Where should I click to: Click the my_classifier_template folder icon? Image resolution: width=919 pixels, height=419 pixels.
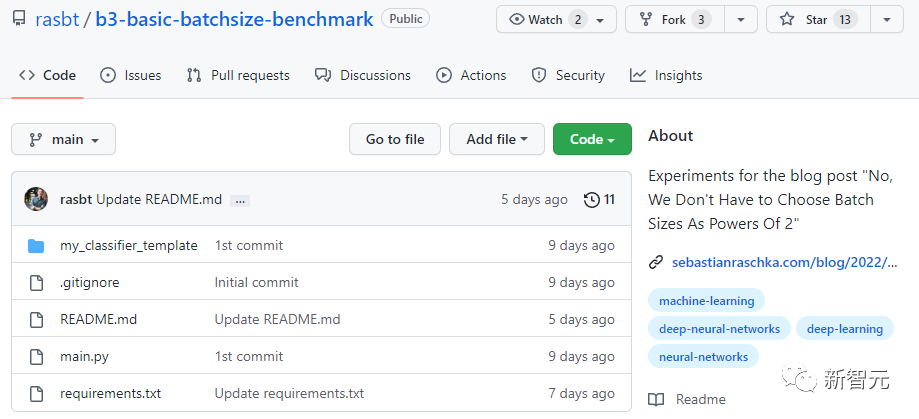pyautogui.click(x=37, y=245)
